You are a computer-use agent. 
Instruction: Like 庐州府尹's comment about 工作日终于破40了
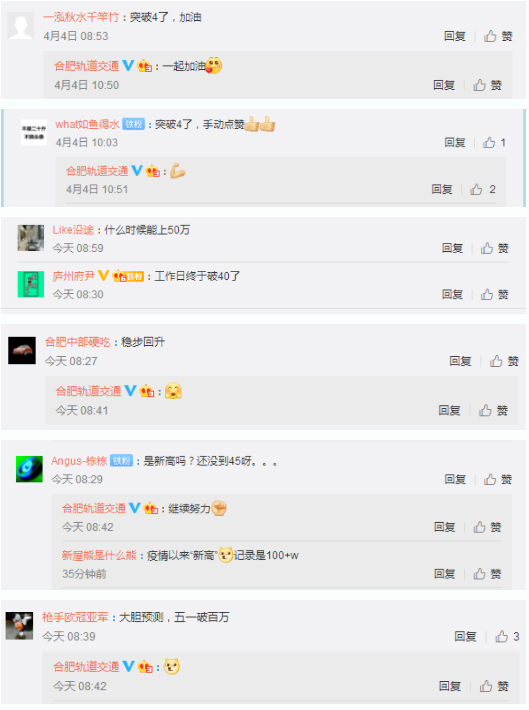pyautogui.click(x=495, y=295)
